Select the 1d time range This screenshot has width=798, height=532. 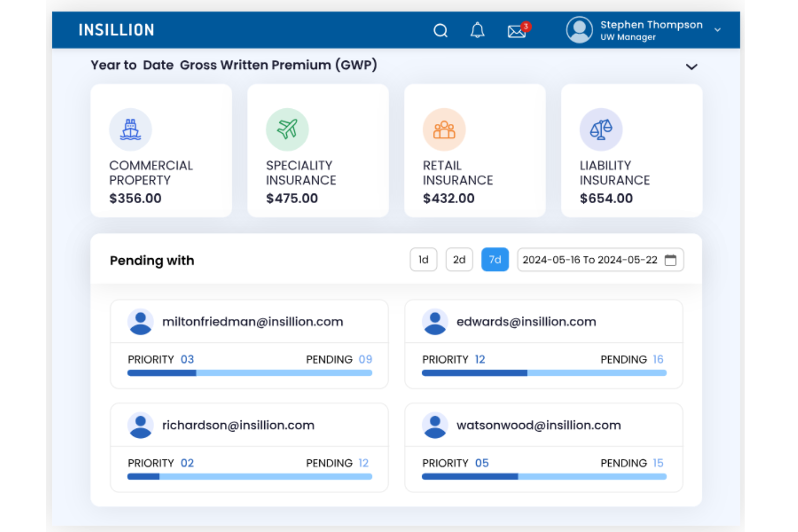424,260
